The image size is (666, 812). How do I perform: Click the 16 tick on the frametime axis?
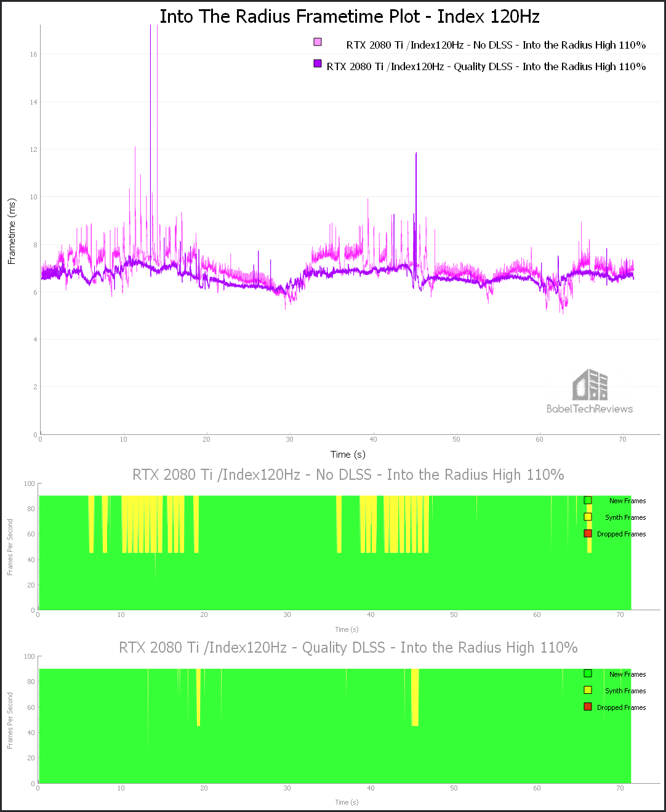(33, 54)
